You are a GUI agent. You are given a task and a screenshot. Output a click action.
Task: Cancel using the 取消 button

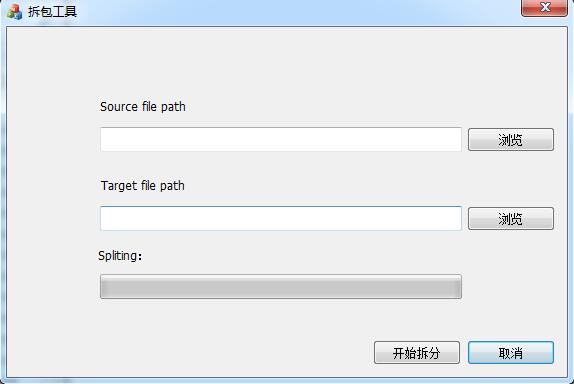(511, 353)
